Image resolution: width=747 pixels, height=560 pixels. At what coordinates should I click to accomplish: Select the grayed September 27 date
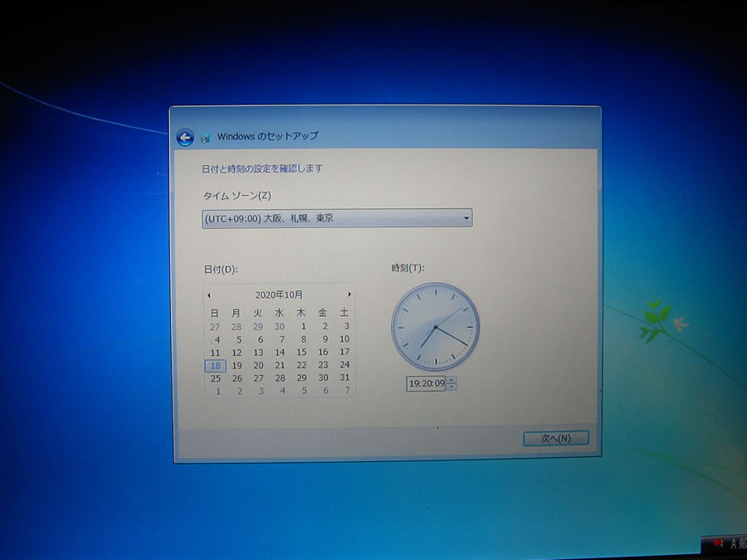point(215,327)
